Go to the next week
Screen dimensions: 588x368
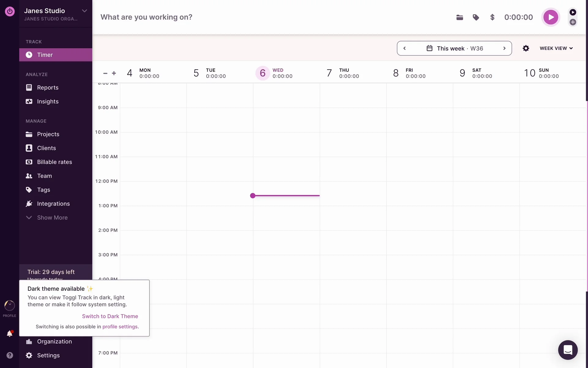(x=504, y=48)
